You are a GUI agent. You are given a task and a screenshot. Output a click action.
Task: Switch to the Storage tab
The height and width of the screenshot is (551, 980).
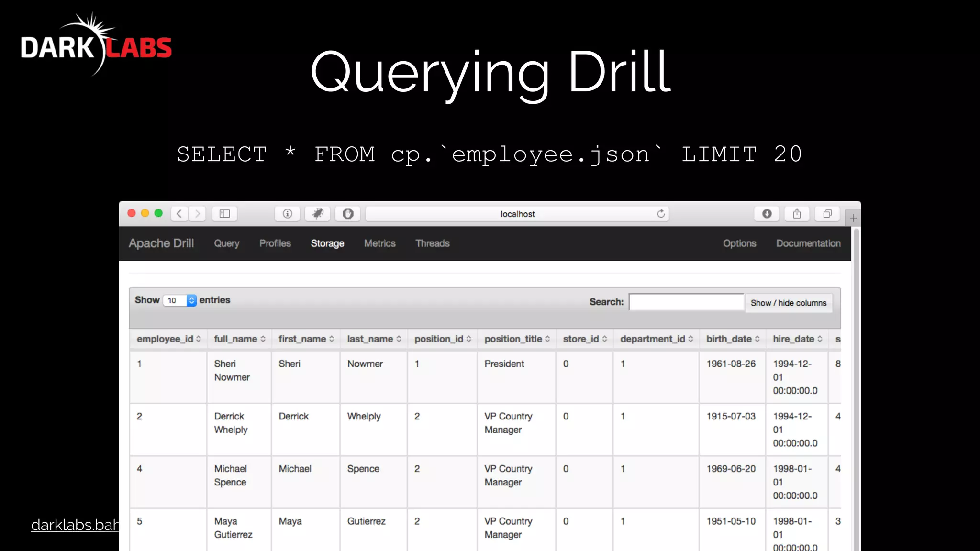[327, 243]
